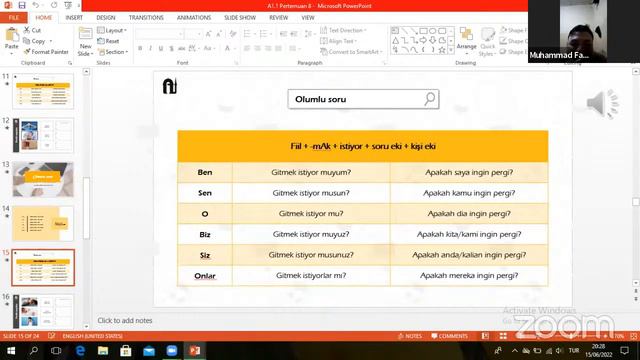Open COMMENTS pane from status bar
640x360 pixels.
coord(449,336)
